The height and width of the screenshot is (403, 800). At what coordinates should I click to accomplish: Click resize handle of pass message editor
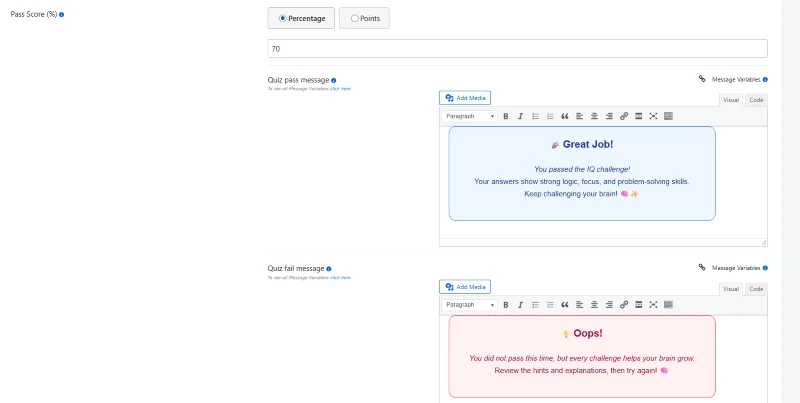click(x=764, y=243)
